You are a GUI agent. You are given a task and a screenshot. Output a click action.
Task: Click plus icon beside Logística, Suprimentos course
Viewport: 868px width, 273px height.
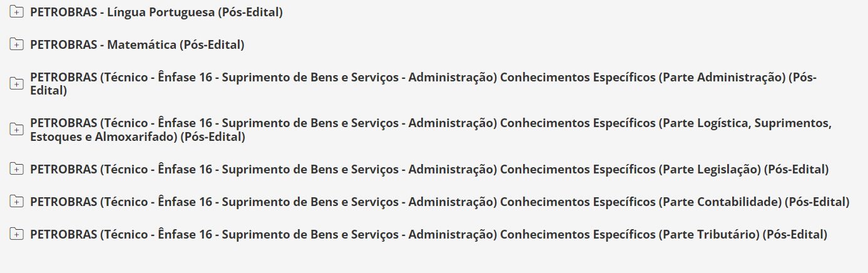17,130
